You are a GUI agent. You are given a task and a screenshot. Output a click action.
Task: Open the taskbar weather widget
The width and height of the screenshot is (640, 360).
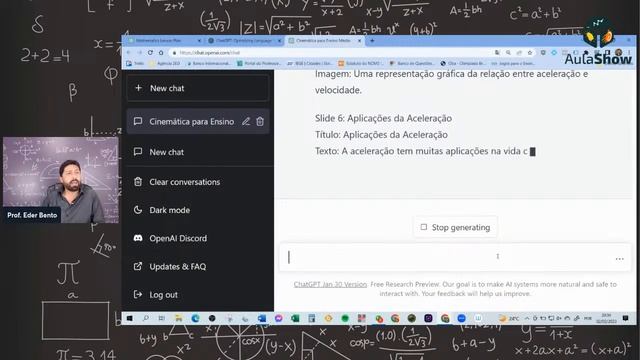click(509, 318)
